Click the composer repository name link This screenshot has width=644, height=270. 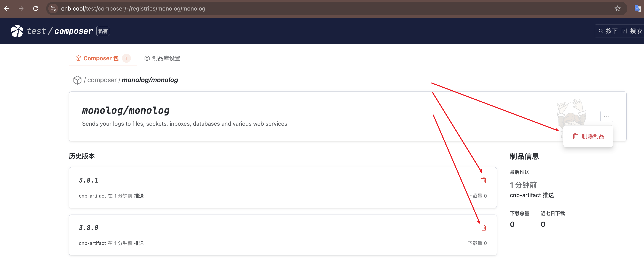[x=74, y=31]
